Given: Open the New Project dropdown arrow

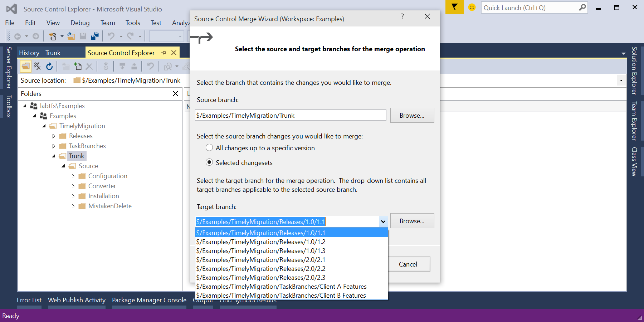Looking at the screenshot, I should coord(62,36).
